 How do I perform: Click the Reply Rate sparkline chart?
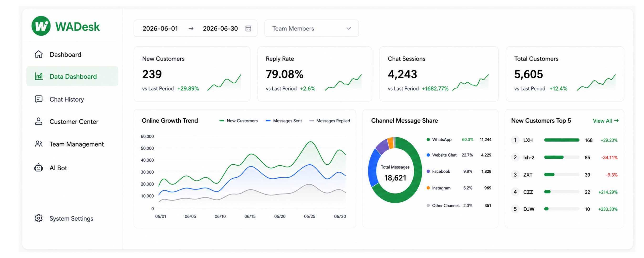pos(343,82)
